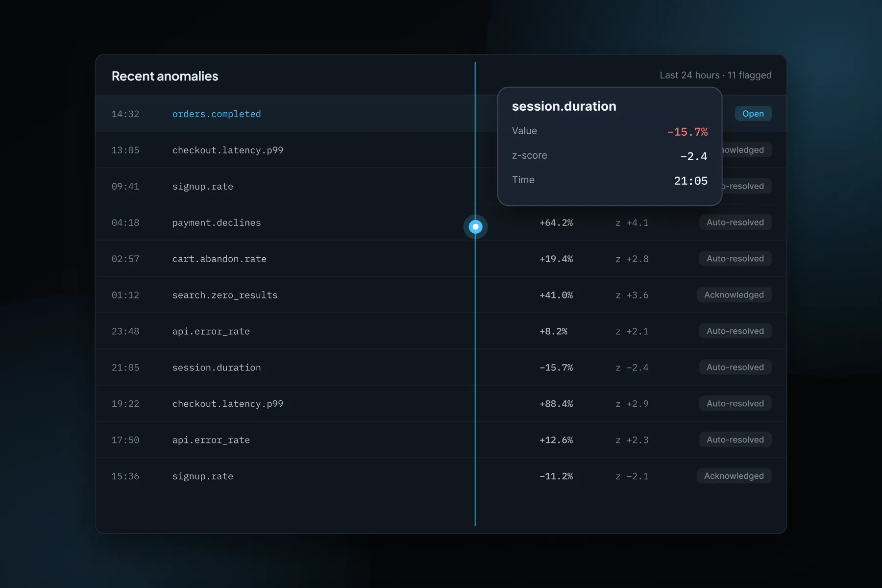
Task: Click the +88.4% change value
Action: (556, 404)
